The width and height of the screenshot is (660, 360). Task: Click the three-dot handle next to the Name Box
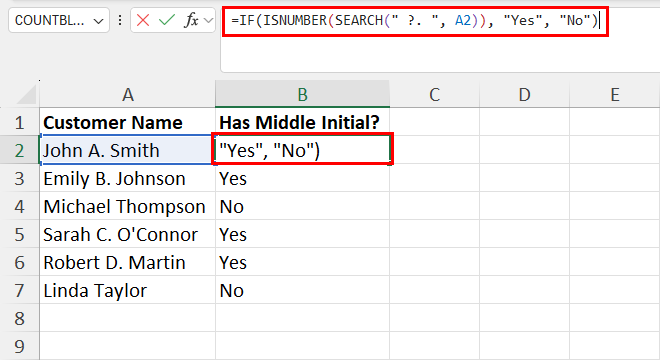[120, 20]
